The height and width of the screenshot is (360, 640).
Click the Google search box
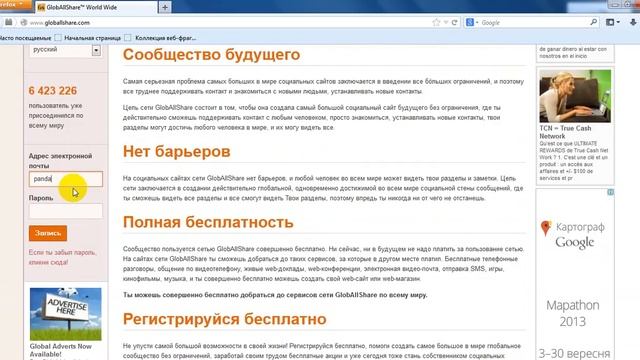(x=534, y=23)
